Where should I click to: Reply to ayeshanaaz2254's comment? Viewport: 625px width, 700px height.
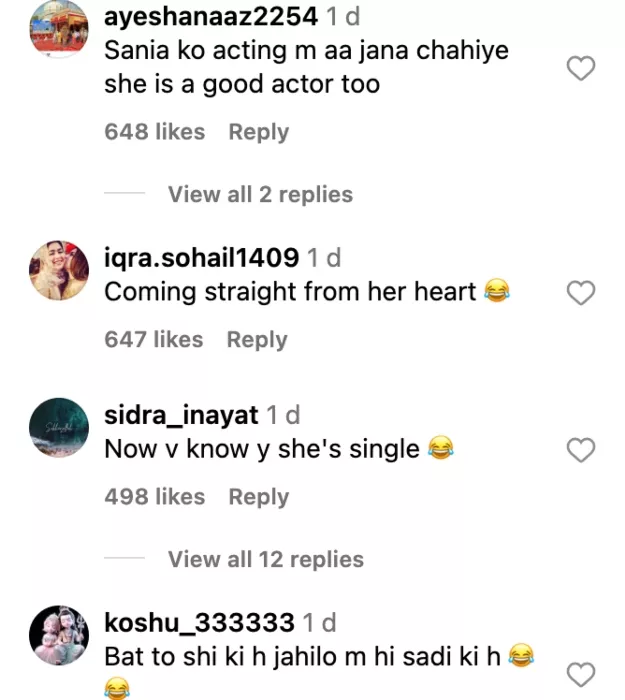click(x=258, y=132)
